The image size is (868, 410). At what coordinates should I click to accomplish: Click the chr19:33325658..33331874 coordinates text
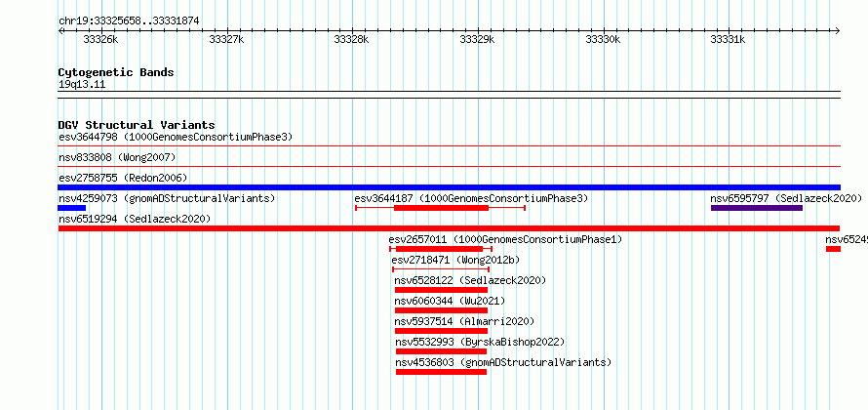click(129, 21)
